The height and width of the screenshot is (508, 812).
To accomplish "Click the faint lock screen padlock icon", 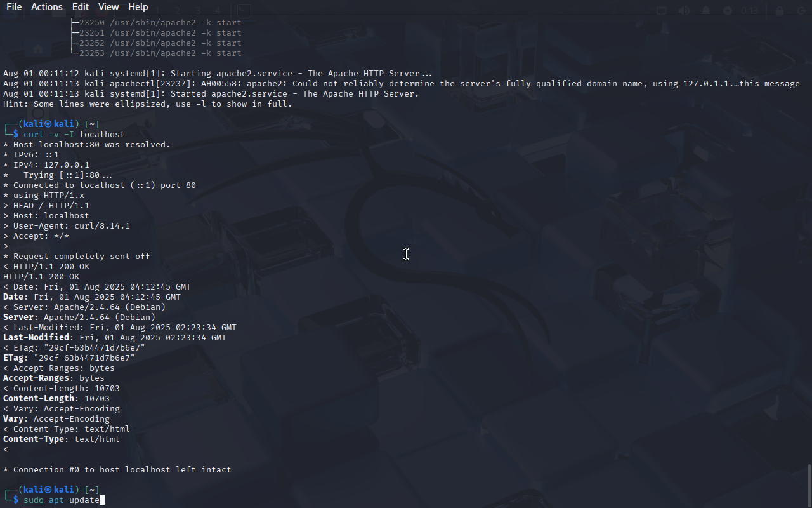I will point(780,10).
